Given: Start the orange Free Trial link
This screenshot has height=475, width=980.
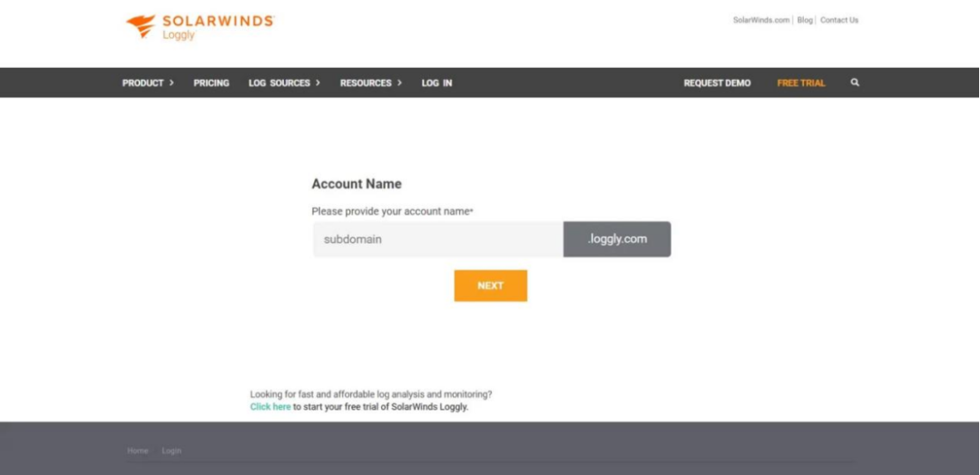Looking at the screenshot, I should pyautogui.click(x=801, y=82).
